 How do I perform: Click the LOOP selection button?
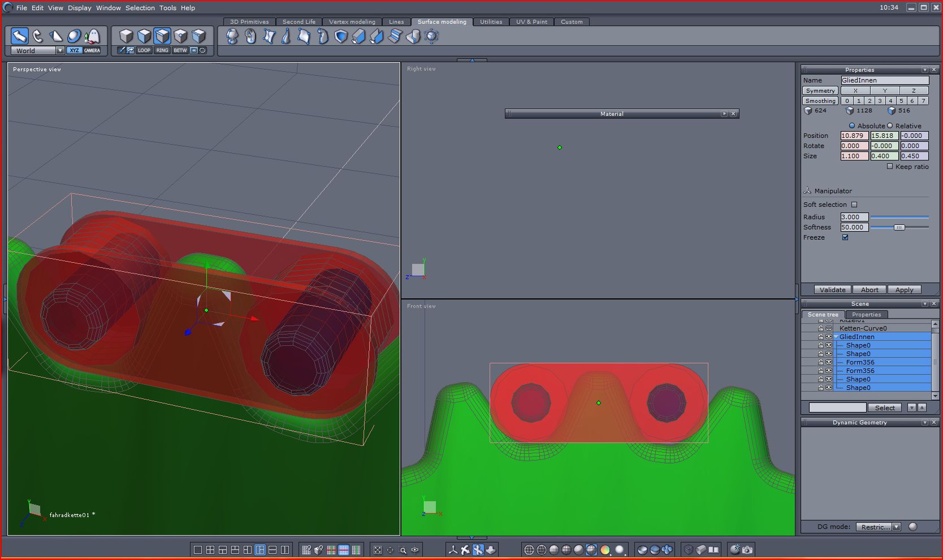144,50
